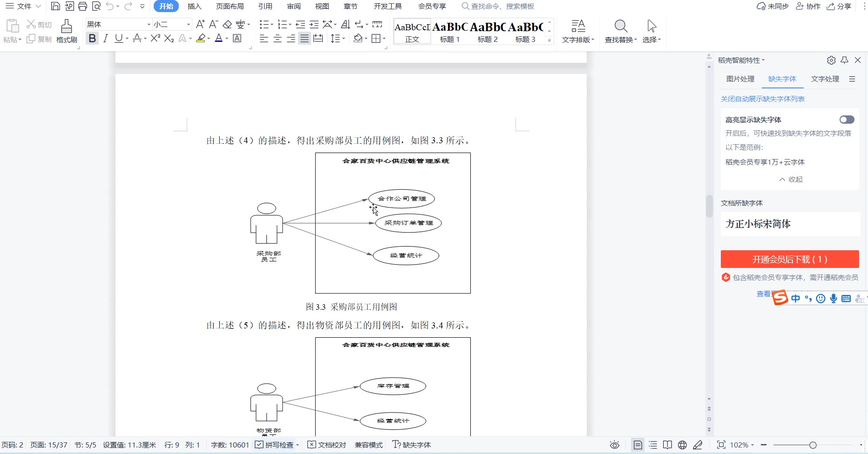This screenshot has height=454, width=868.
Task: Expand line spacing dropdown
Action: (x=344, y=39)
